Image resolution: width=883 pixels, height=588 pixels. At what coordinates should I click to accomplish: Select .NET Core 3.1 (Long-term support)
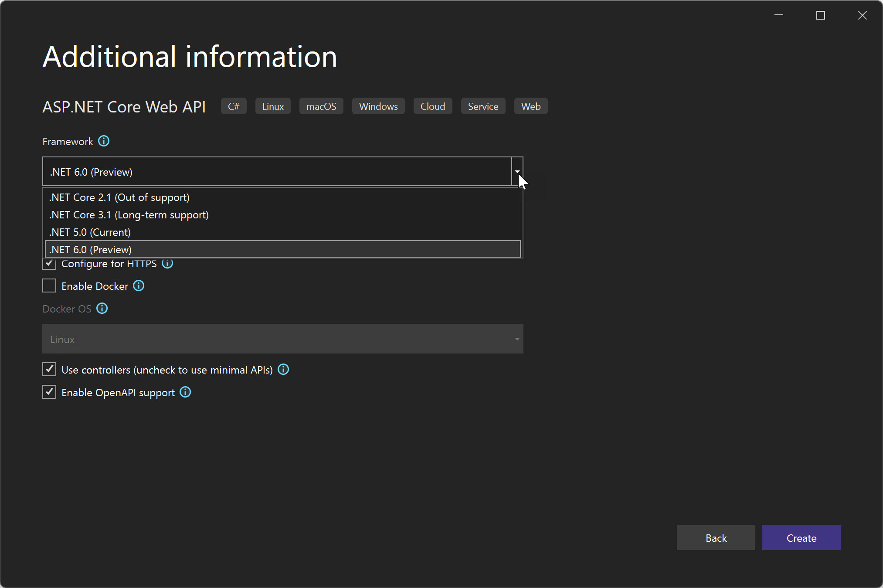[x=283, y=215]
